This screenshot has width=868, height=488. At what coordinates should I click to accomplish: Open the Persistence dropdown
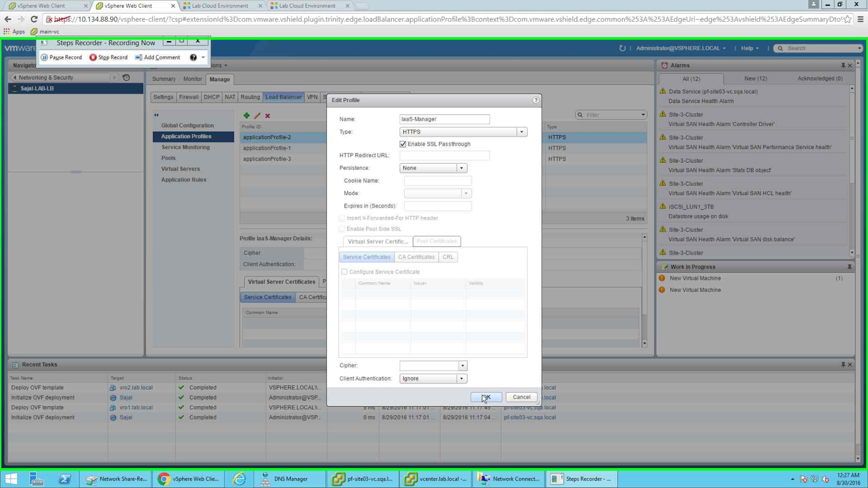pos(462,168)
